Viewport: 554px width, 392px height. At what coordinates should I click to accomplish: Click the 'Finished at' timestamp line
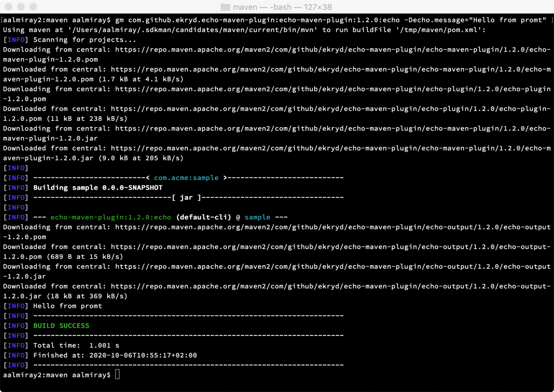click(x=115, y=355)
